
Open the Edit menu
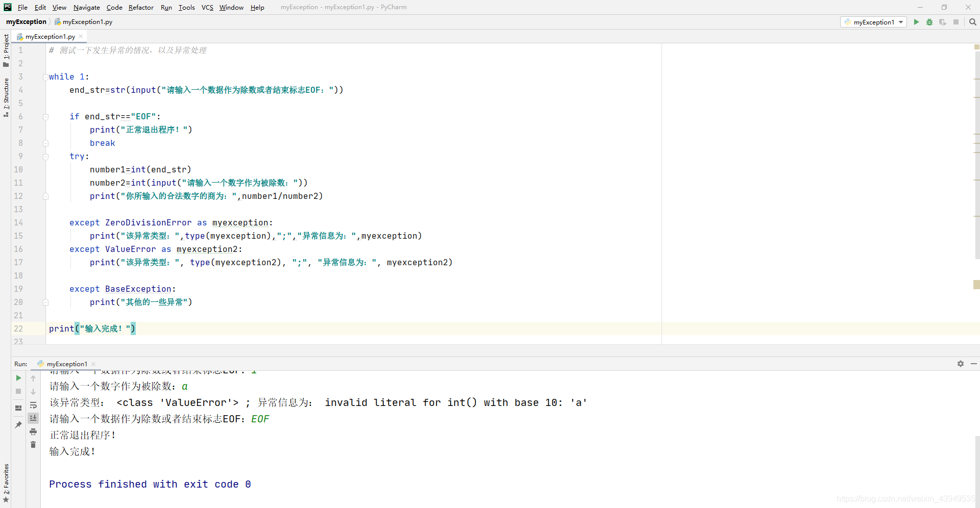click(40, 7)
